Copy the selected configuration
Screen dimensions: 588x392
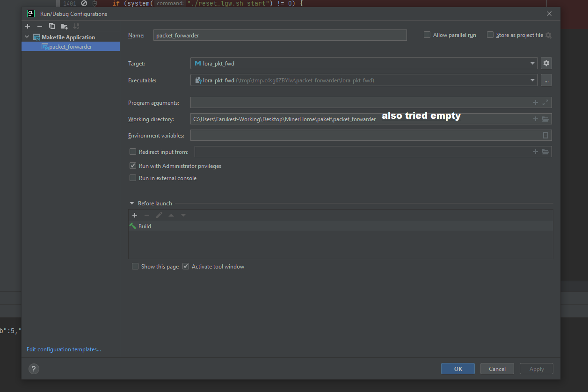pos(52,26)
